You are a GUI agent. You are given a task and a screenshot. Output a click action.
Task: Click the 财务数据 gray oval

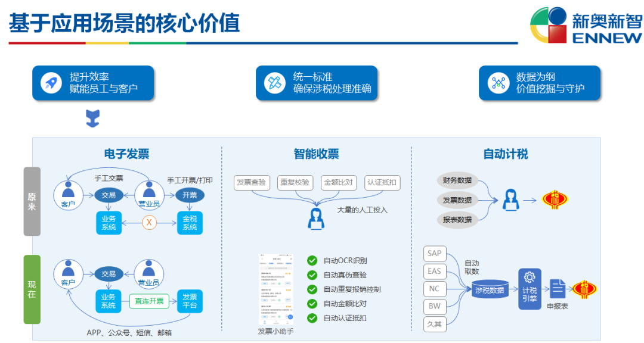(x=457, y=180)
